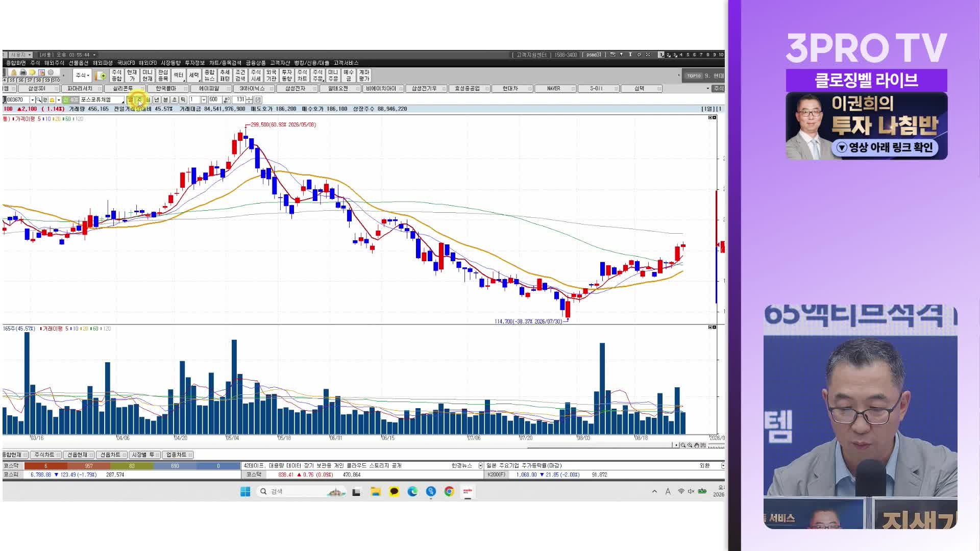Click the Wi-Fi icon in system tray
This screenshot has width=980, height=551.
pos(681,491)
